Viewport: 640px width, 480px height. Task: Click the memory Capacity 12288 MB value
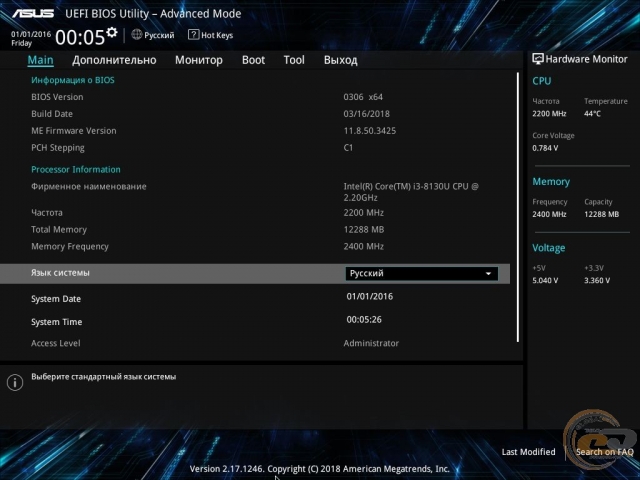(601, 214)
